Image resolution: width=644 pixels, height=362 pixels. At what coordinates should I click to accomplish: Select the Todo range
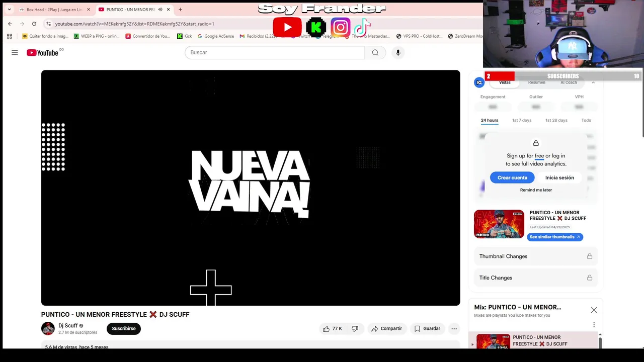[x=586, y=120]
